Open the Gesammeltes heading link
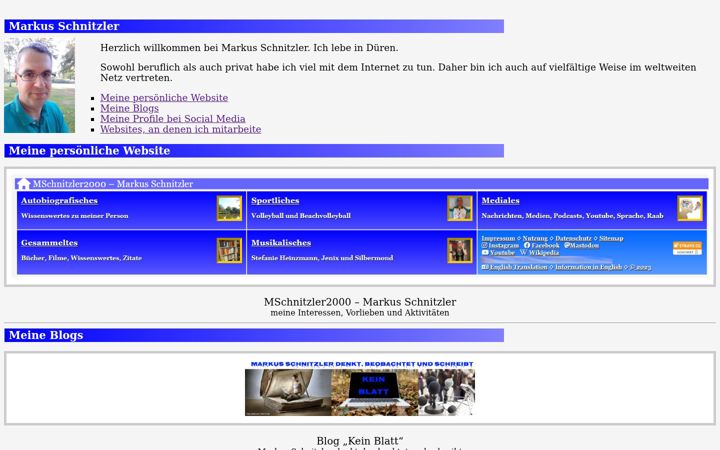 click(x=49, y=243)
